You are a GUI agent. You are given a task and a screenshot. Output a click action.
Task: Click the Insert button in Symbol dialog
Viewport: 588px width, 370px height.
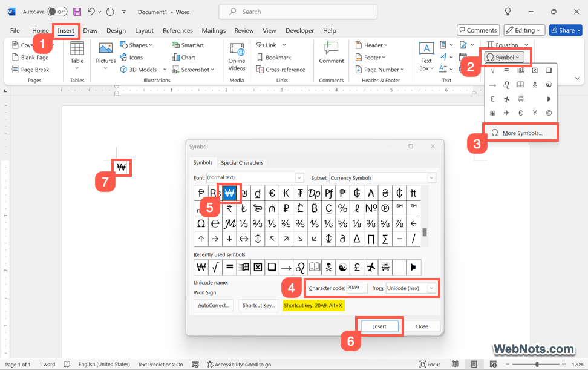click(x=379, y=326)
